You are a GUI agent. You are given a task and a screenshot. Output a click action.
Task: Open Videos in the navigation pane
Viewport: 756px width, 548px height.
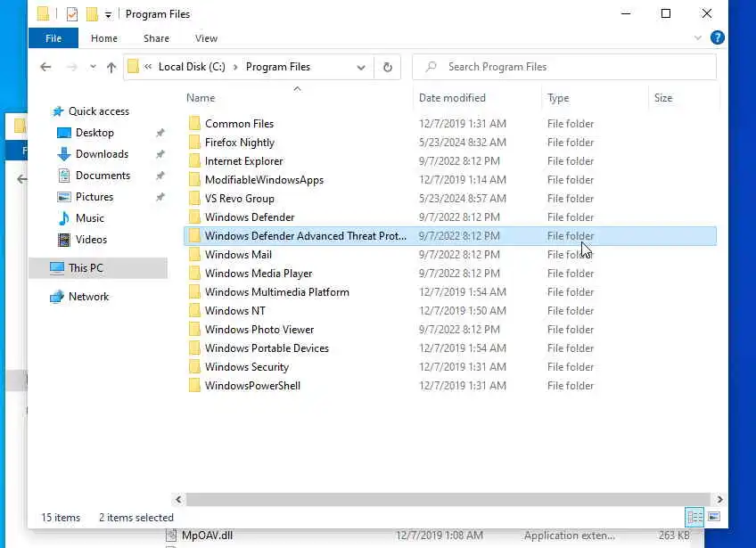pyautogui.click(x=91, y=240)
